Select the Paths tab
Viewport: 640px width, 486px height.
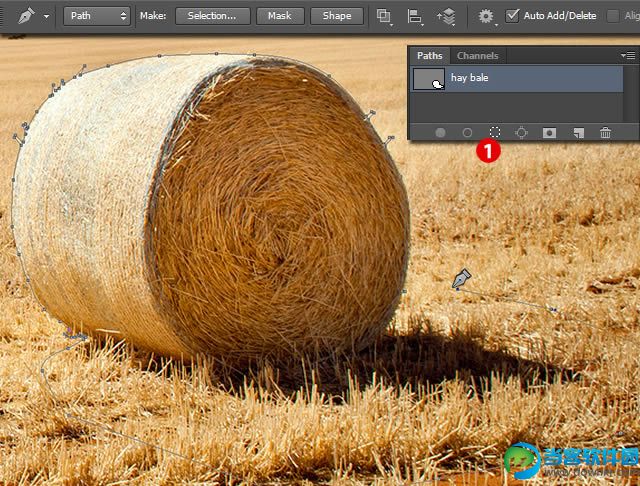tap(429, 56)
